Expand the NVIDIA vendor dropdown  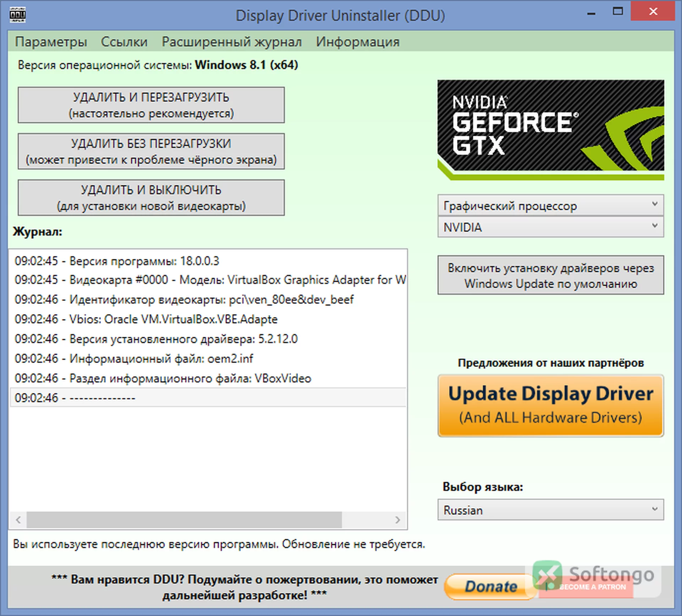551,227
